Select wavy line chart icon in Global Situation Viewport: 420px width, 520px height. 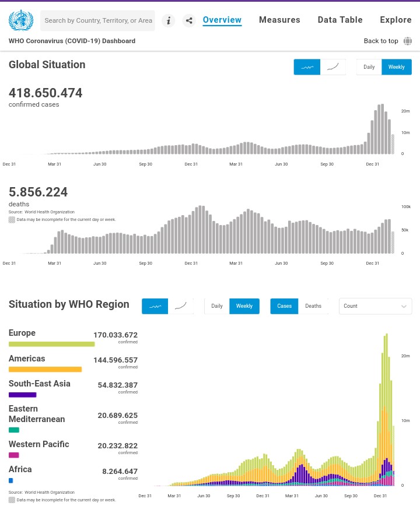tap(307, 67)
